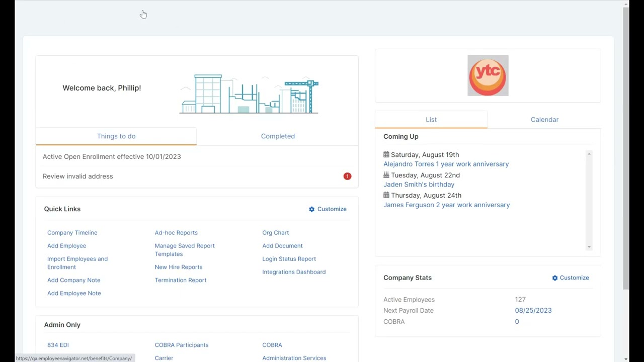
Task: Open Alejandro Torres 1 year work anniversary
Action: click(x=446, y=164)
